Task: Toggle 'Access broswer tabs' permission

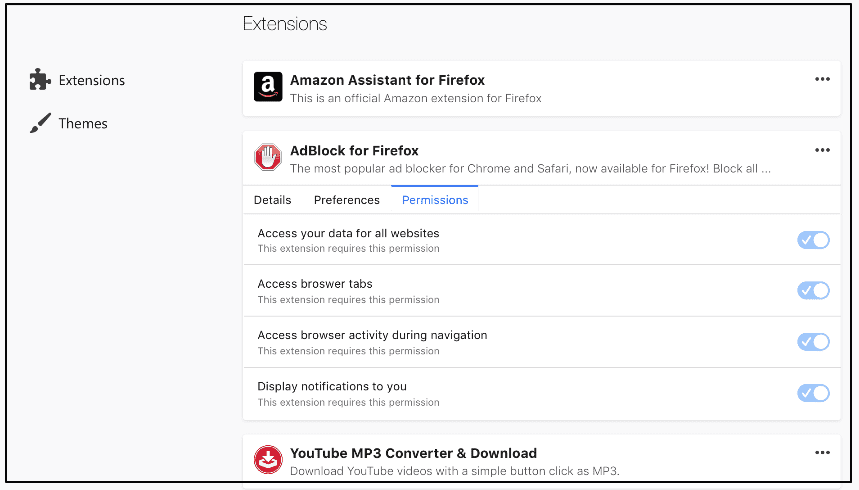Action: click(813, 290)
